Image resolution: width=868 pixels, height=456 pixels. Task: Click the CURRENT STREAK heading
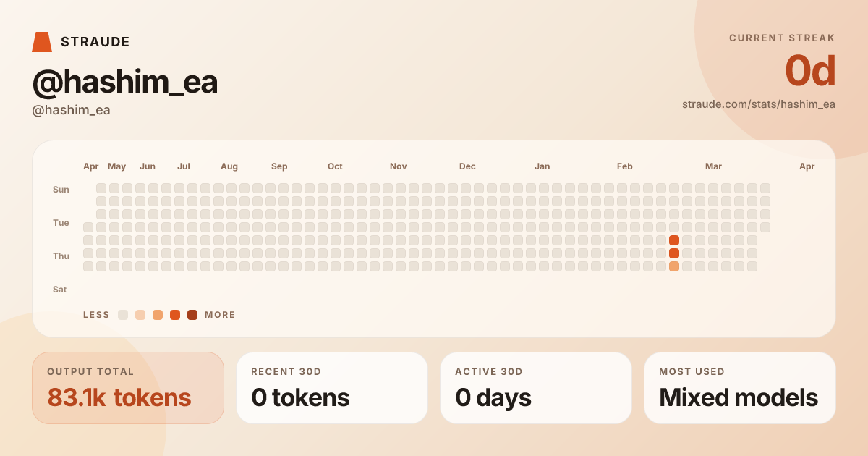click(x=782, y=38)
